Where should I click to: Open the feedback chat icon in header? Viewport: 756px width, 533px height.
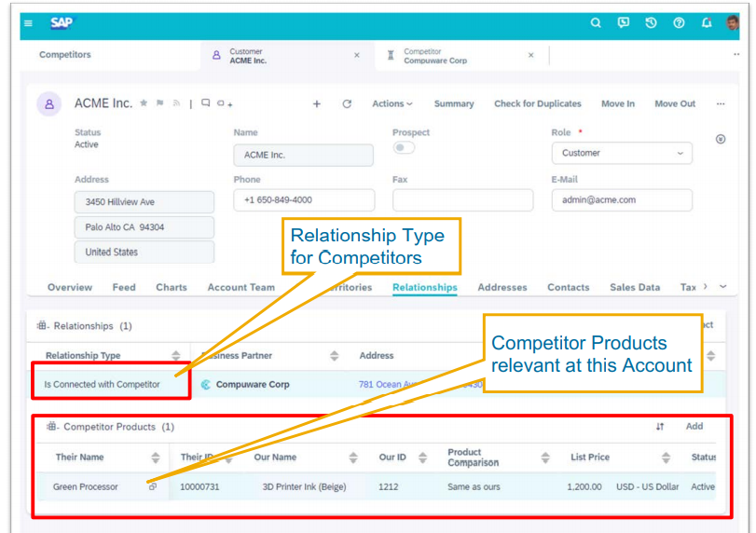point(623,22)
